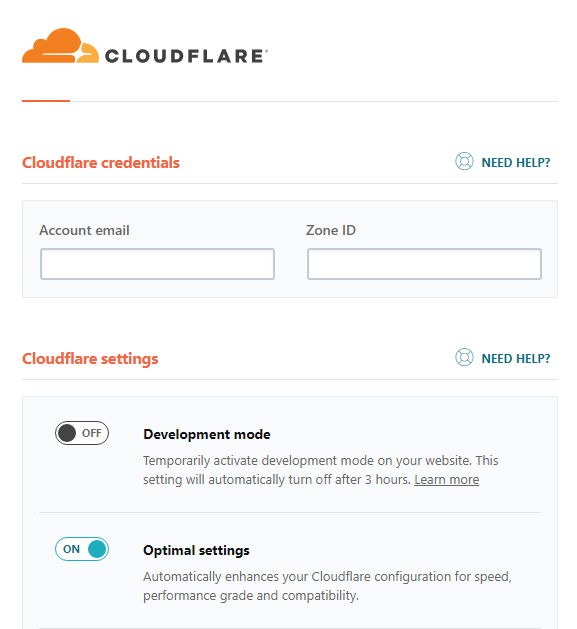Click the Account email label
The image size is (577, 629).
click(84, 230)
